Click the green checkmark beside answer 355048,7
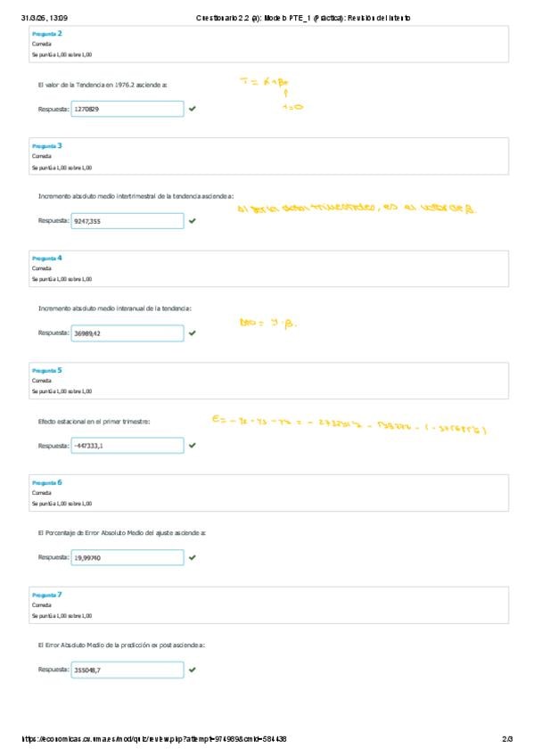The width and height of the screenshot is (534, 756). (x=193, y=670)
